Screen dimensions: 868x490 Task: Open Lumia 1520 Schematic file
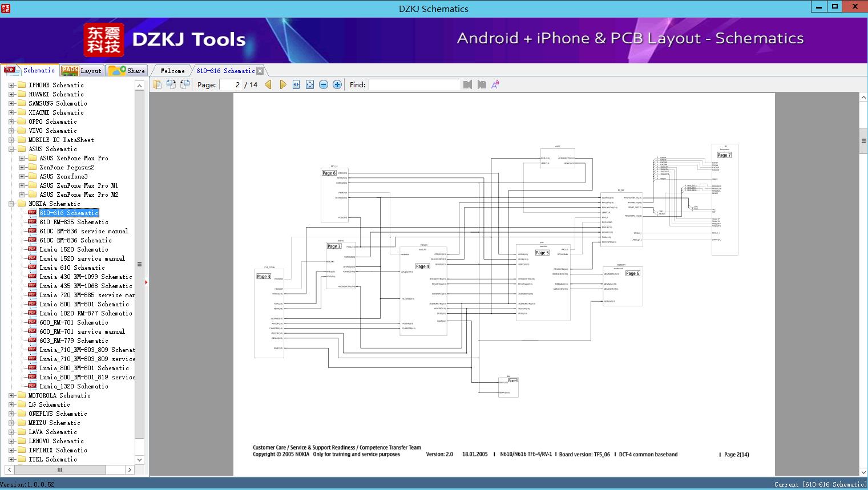click(74, 249)
